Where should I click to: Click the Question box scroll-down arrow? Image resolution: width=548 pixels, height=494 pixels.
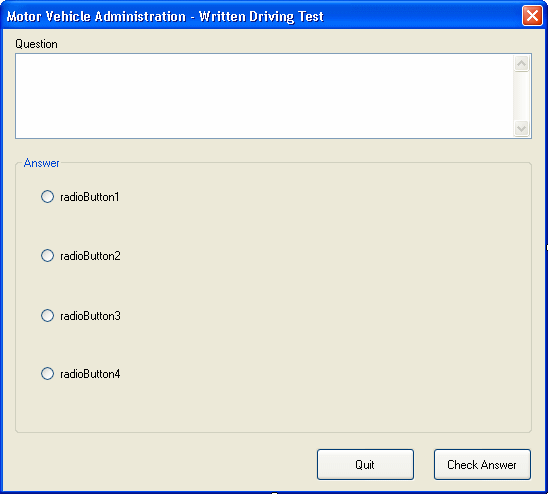pyautogui.click(x=521, y=128)
